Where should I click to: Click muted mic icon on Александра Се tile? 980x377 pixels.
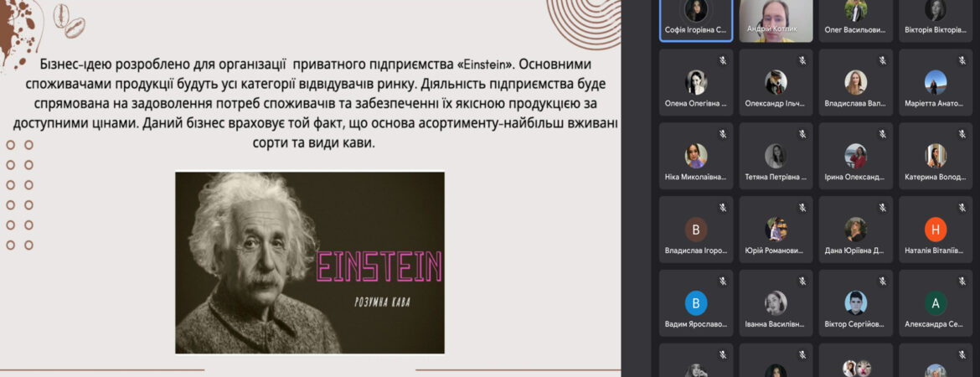tap(962, 281)
